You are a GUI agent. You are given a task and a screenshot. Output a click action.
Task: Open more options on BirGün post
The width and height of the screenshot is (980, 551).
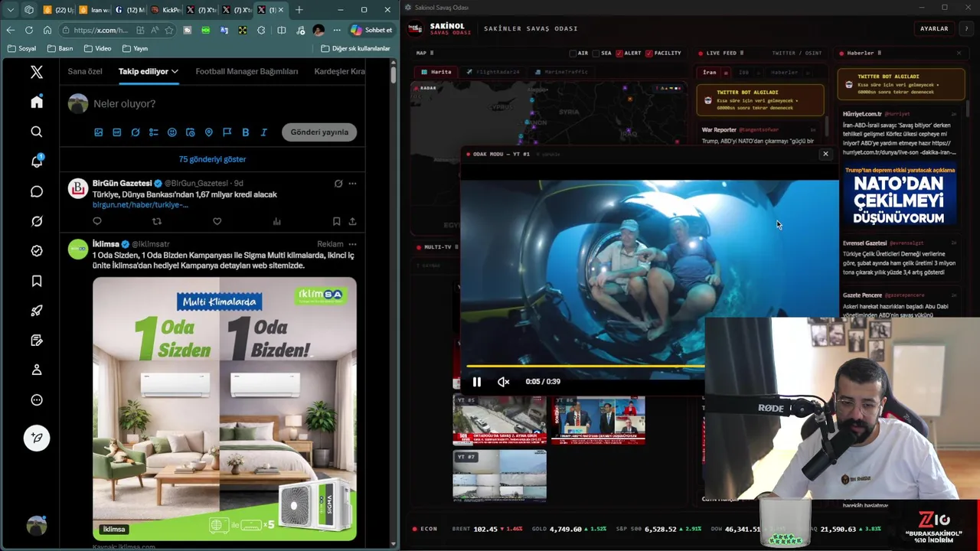(x=352, y=184)
